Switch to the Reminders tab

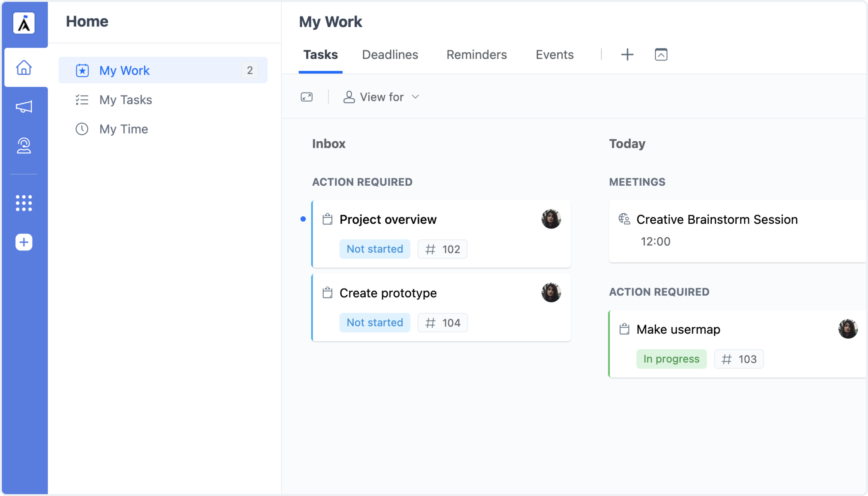tap(476, 55)
